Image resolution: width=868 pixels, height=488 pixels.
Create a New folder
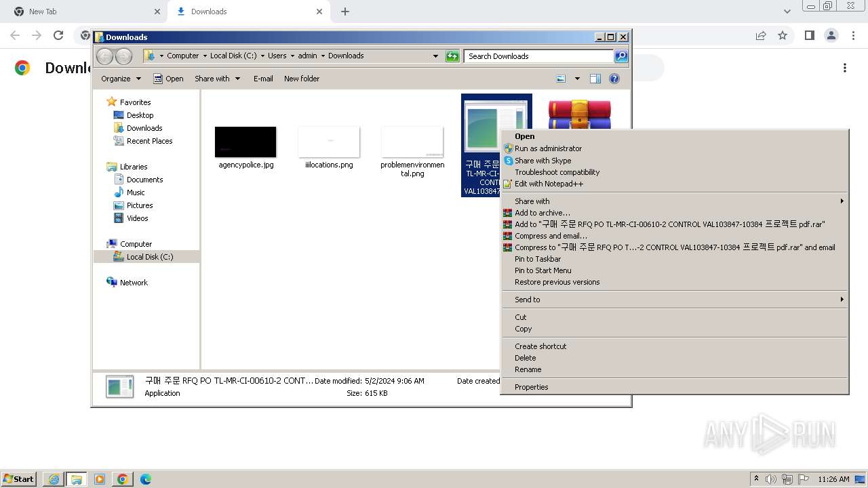(x=302, y=79)
